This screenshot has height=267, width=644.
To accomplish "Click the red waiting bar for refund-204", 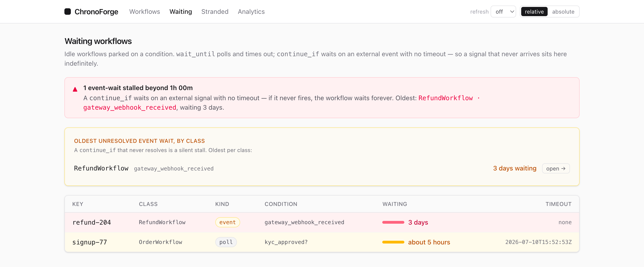I will (393, 222).
